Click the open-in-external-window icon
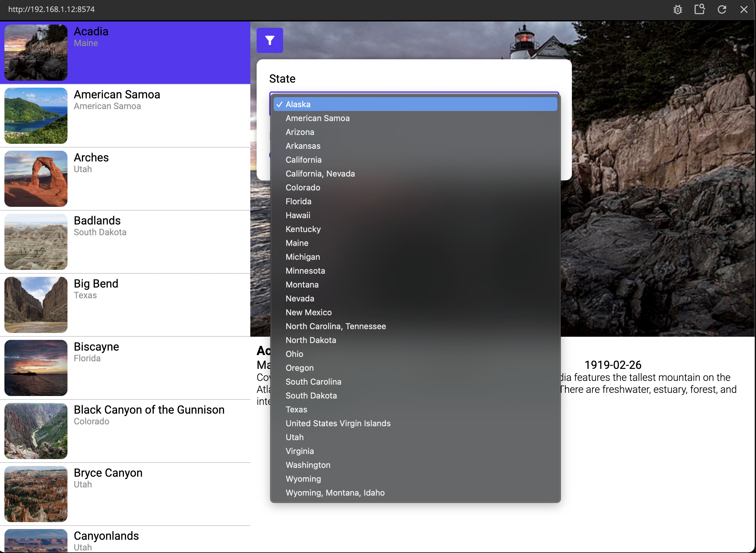 [700, 9]
